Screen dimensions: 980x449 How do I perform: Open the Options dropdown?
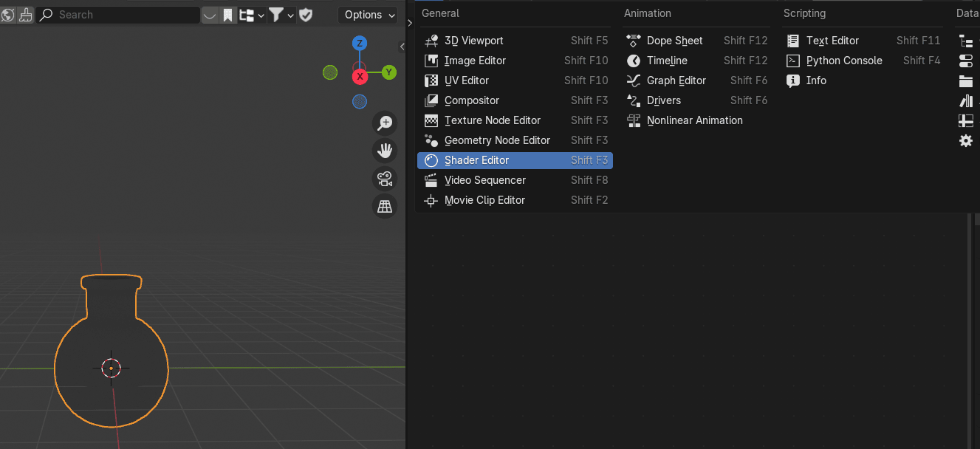tap(368, 15)
